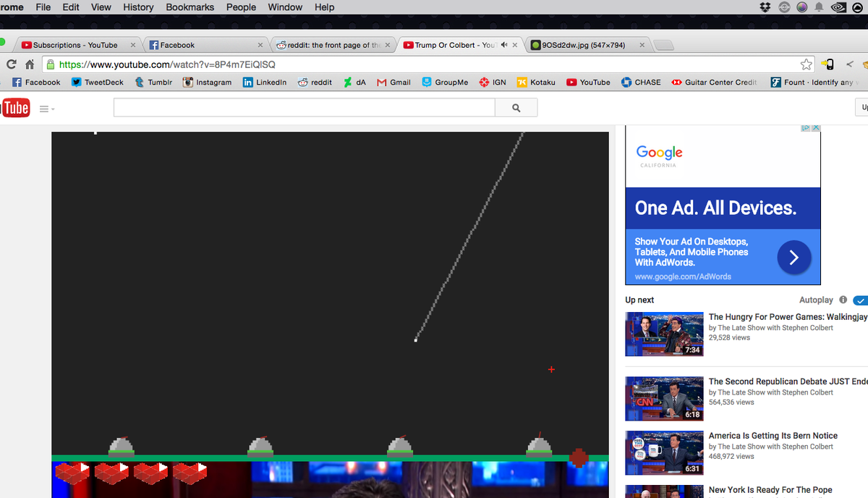Open the Facebook bookmark
The image size is (868, 498).
(x=36, y=83)
